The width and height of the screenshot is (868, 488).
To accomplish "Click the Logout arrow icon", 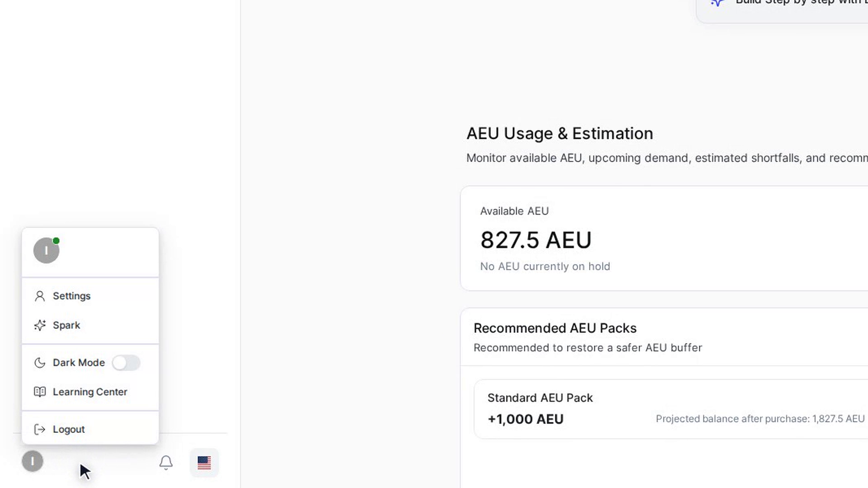I will [40, 429].
